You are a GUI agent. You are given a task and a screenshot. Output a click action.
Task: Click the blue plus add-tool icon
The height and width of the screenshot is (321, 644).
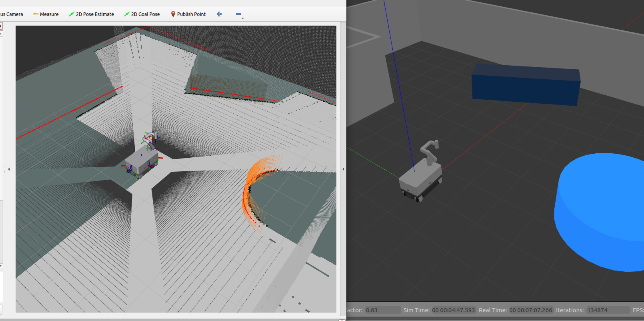219,14
